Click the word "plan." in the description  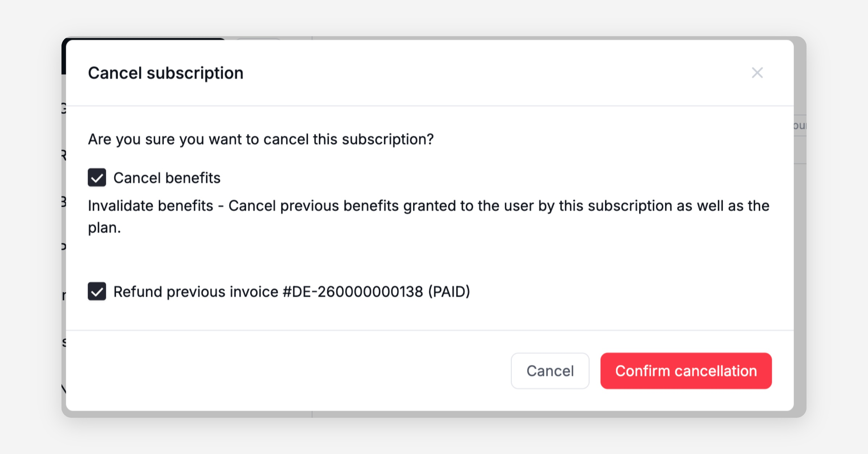104,228
